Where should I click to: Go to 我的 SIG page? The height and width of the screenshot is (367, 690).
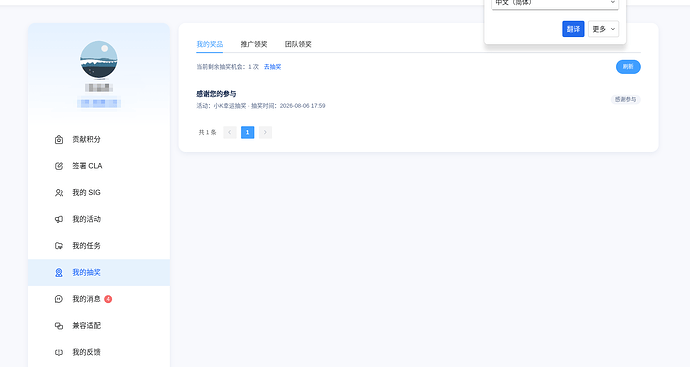pos(99,193)
